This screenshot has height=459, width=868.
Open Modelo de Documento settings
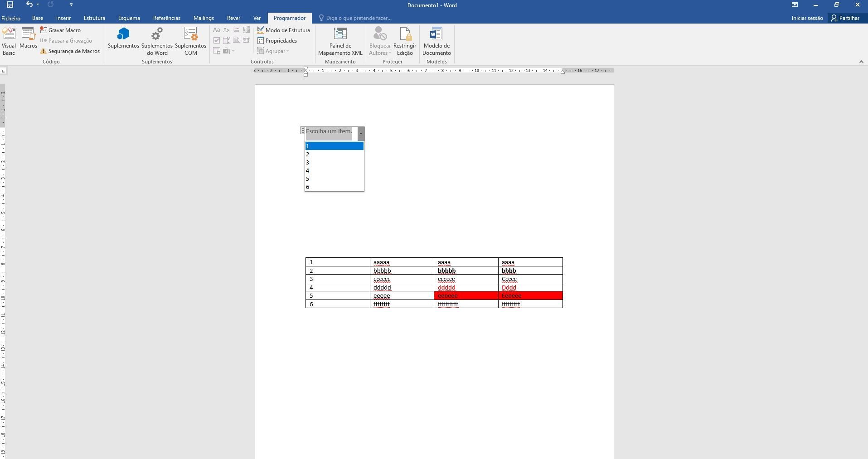436,41
